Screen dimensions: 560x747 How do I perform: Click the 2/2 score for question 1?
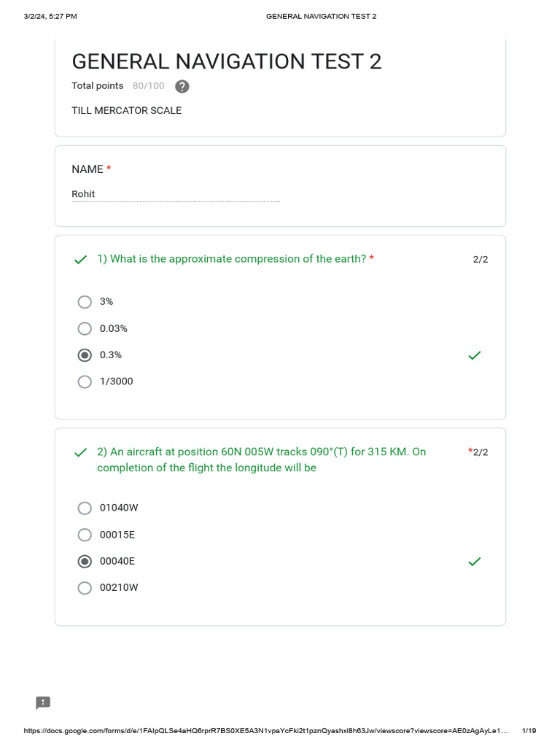click(481, 260)
